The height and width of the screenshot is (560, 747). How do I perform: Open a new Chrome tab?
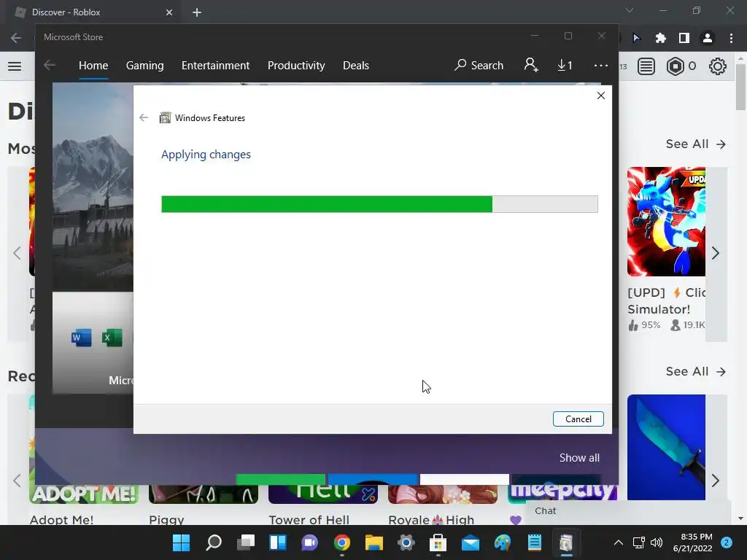pos(197,12)
